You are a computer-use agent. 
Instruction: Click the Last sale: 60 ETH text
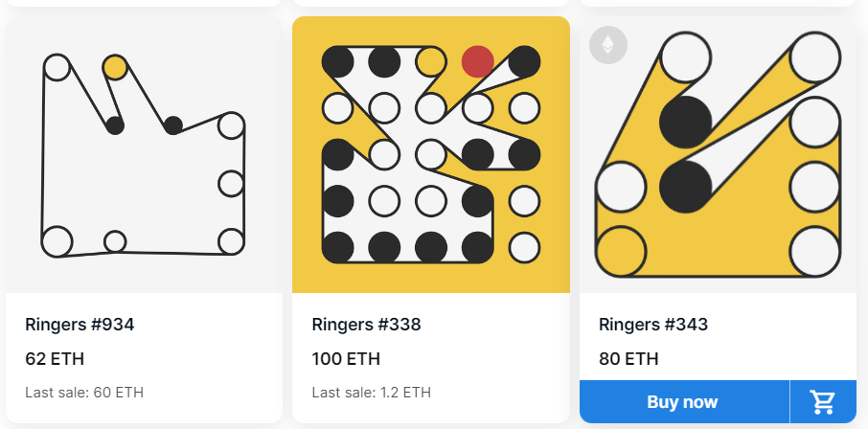[84, 393]
